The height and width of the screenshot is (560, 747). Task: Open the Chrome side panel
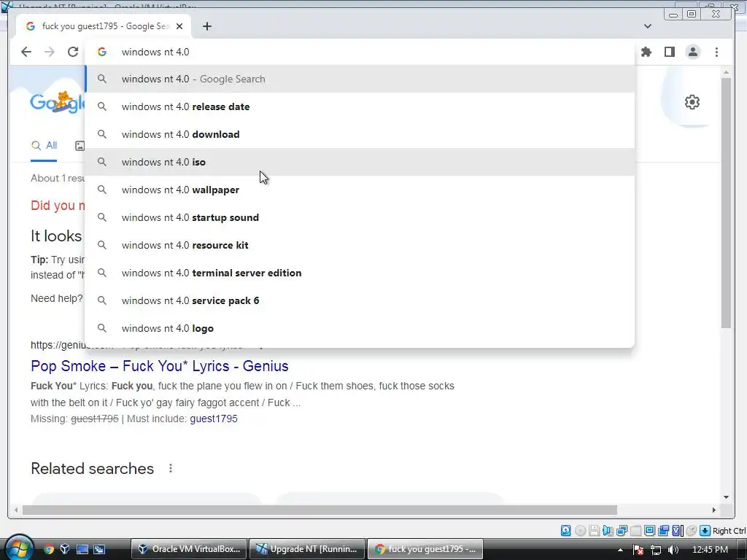(670, 52)
